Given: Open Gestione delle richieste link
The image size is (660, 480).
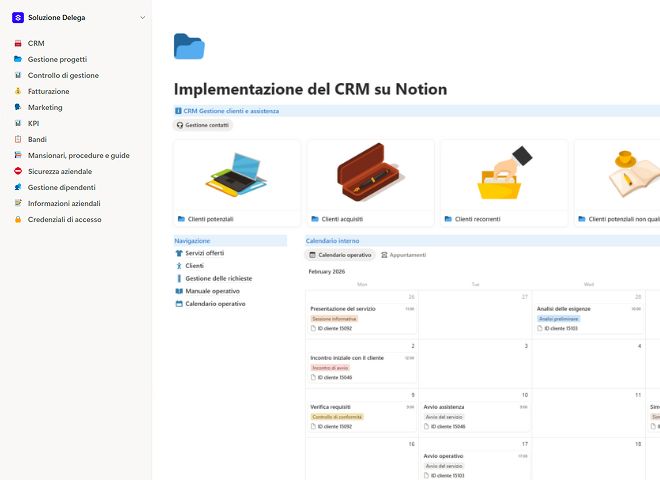Looking at the screenshot, I should [x=219, y=278].
